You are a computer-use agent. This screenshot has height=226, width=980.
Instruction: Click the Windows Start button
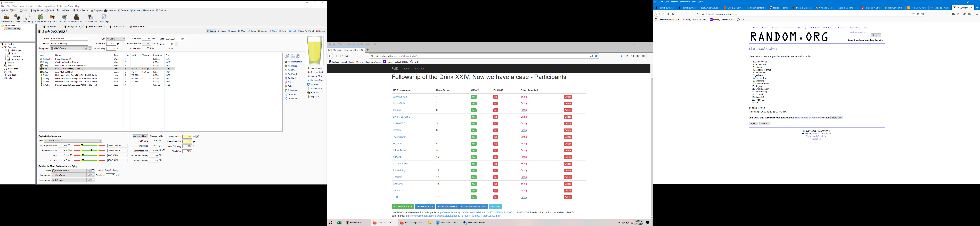coord(331,223)
